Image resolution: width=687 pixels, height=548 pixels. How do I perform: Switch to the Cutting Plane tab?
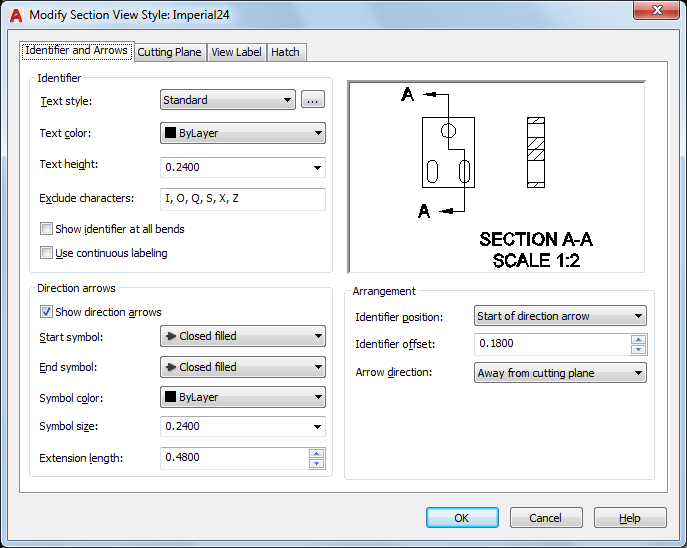coord(169,52)
